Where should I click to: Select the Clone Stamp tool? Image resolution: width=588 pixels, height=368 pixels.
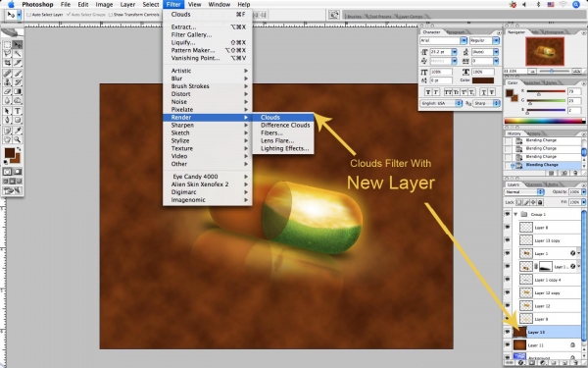[x=7, y=82]
